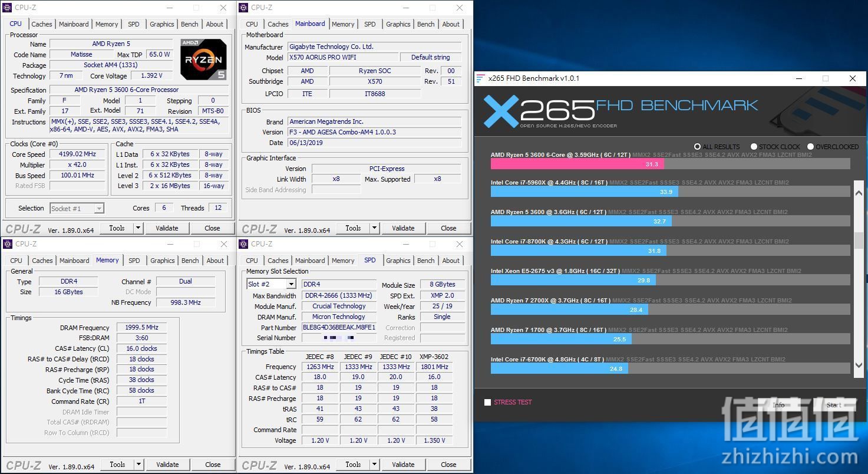Switch to Caches tab in CPU window
This screenshot has height=474, width=868.
point(42,24)
